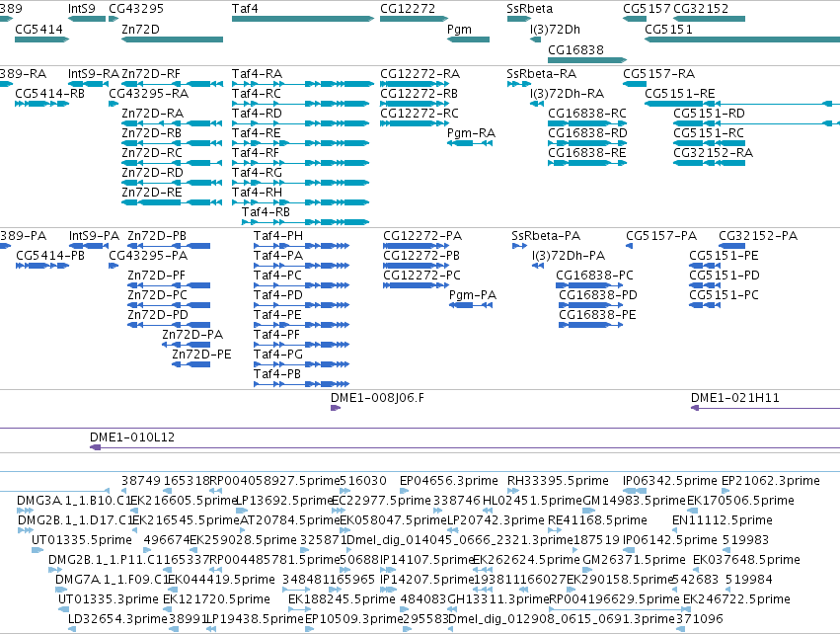This screenshot has width=840, height=634.
Task: Select transcript Taf4-RB
Action: pos(305,222)
